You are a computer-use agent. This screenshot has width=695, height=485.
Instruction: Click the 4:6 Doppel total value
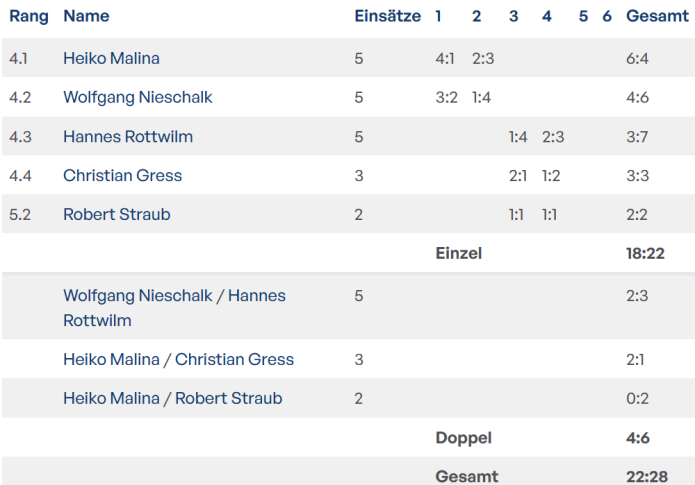637,438
